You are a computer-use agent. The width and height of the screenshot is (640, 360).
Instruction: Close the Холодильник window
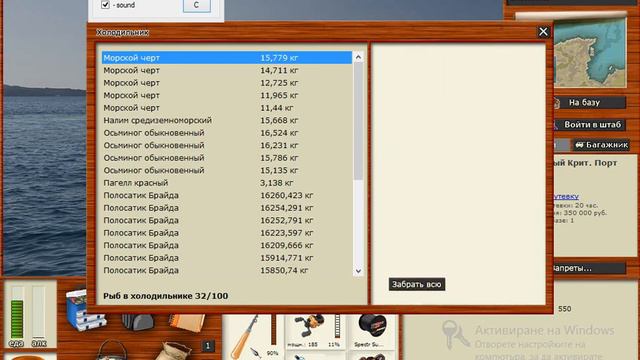[543, 32]
